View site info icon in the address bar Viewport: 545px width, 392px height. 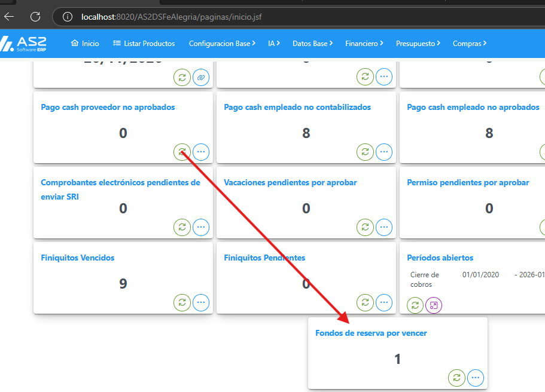point(68,17)
